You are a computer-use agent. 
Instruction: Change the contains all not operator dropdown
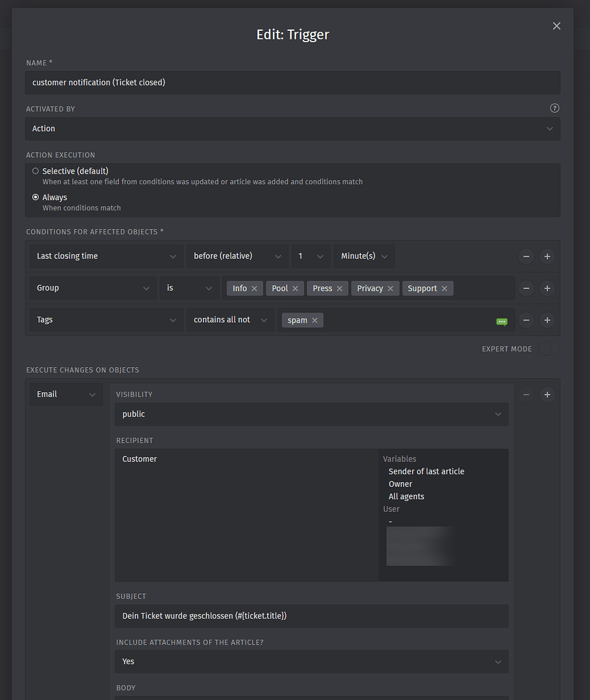click(x=230, y=320)
